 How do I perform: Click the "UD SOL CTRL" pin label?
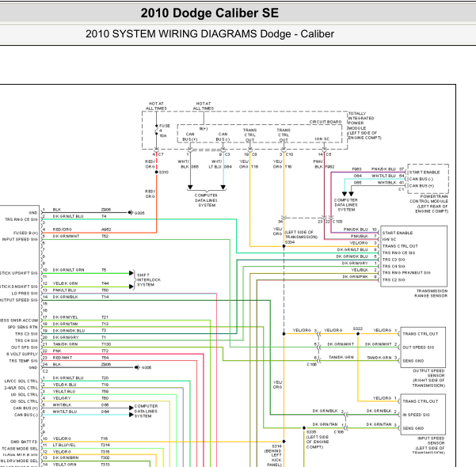(25, 394)
